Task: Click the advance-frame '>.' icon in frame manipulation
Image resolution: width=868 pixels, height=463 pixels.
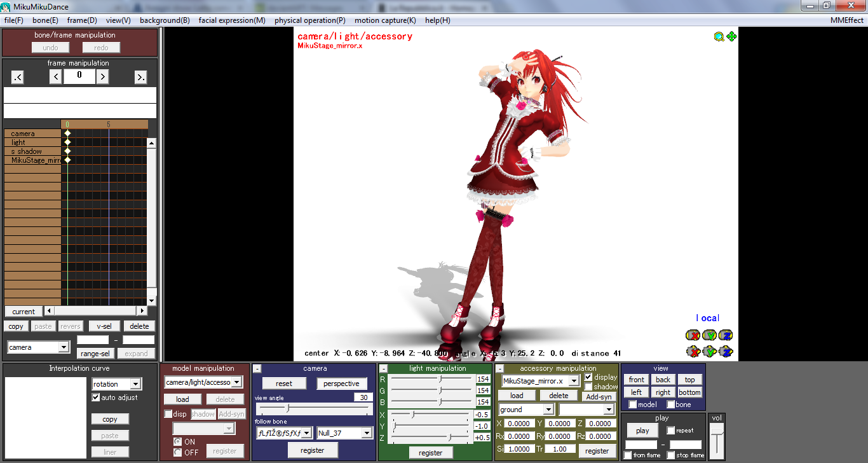Action: point(142,76)
